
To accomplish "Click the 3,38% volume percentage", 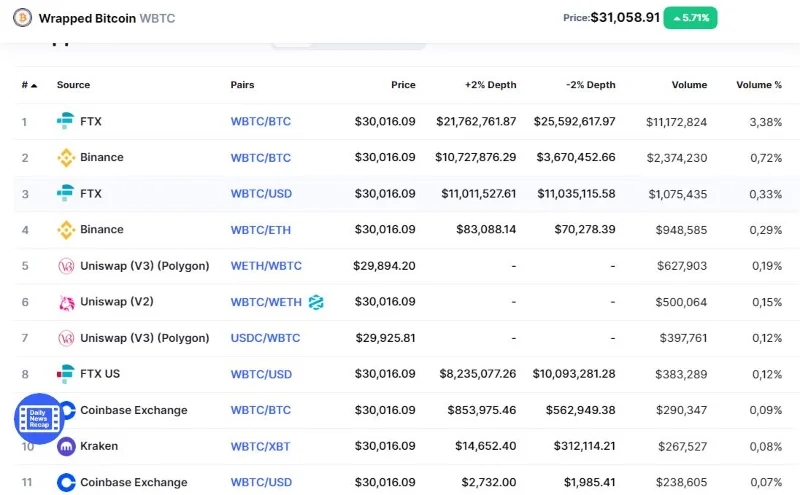I will 765,122.
